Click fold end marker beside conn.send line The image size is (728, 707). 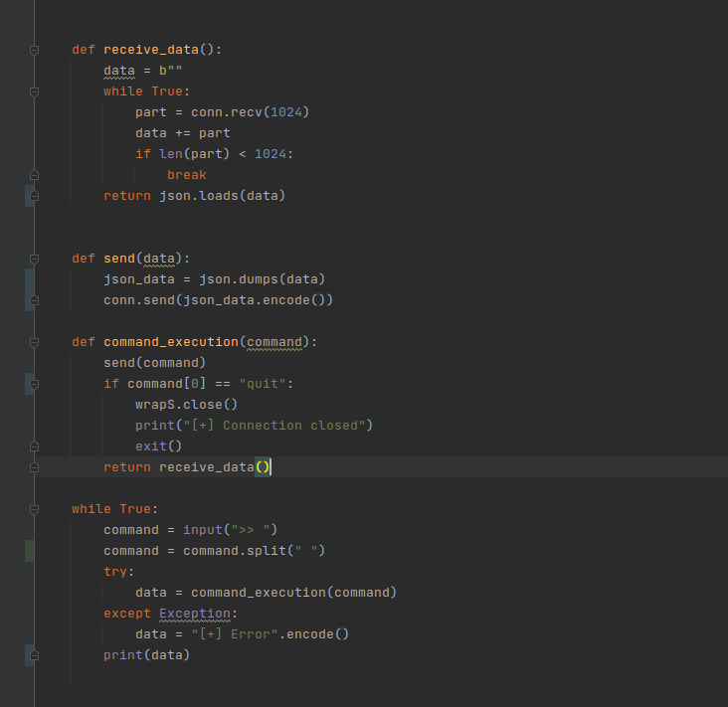(x=34, y=300)
